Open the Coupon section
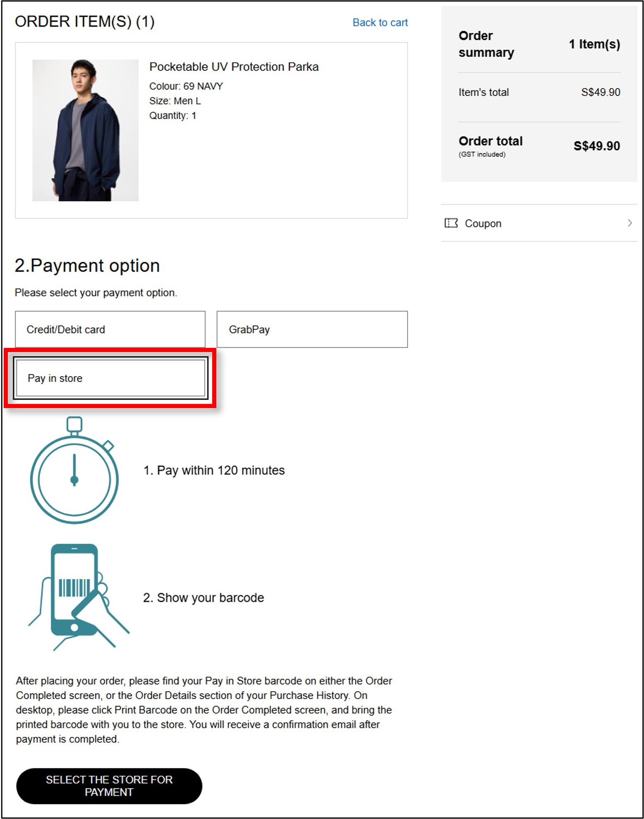The height and width of the screenshot is (819, 644). pyautogui.click(x=539, y=223)
